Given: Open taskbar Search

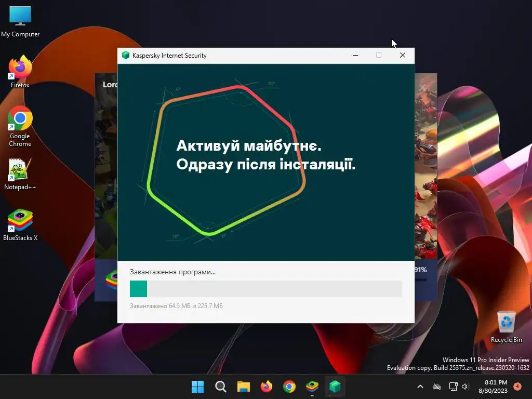Looking at the screenshot, I should pyautogui.click(x=220, y=387).
